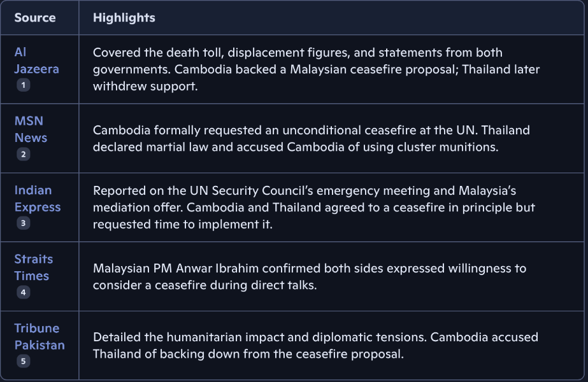Viewport: 588px width, 382px height.
Task: Click the Highlights column header
Action: (124, 18)
